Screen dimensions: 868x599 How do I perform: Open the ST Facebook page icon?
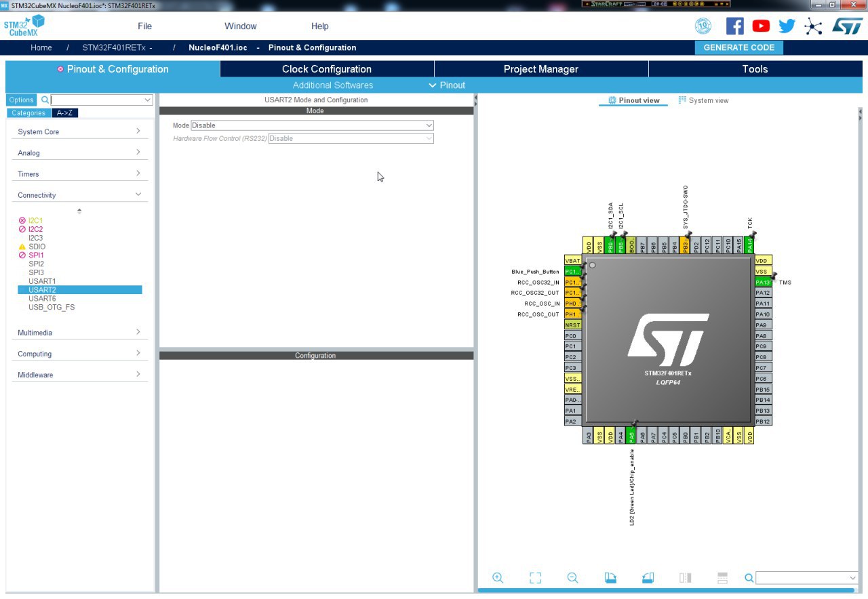[734, 26]
